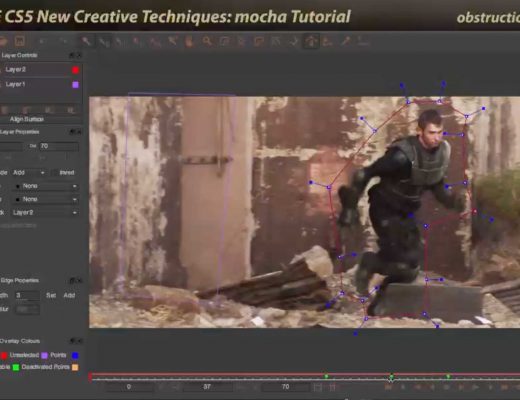Click the stop button in transport controls
This screenshot has width=520, height=400.
tap(447, 387)
